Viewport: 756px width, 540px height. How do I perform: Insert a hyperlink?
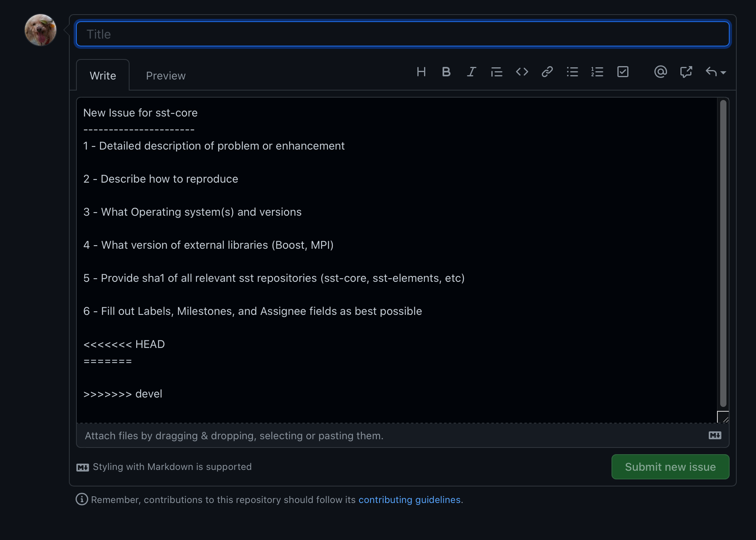(547, 72)
